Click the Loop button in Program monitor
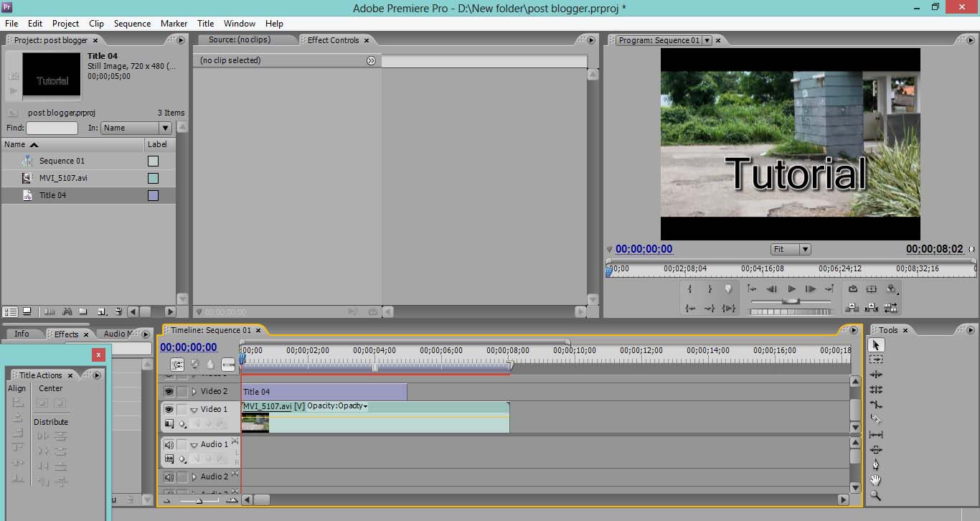980x521 pixels. click(x=853, y=288)
